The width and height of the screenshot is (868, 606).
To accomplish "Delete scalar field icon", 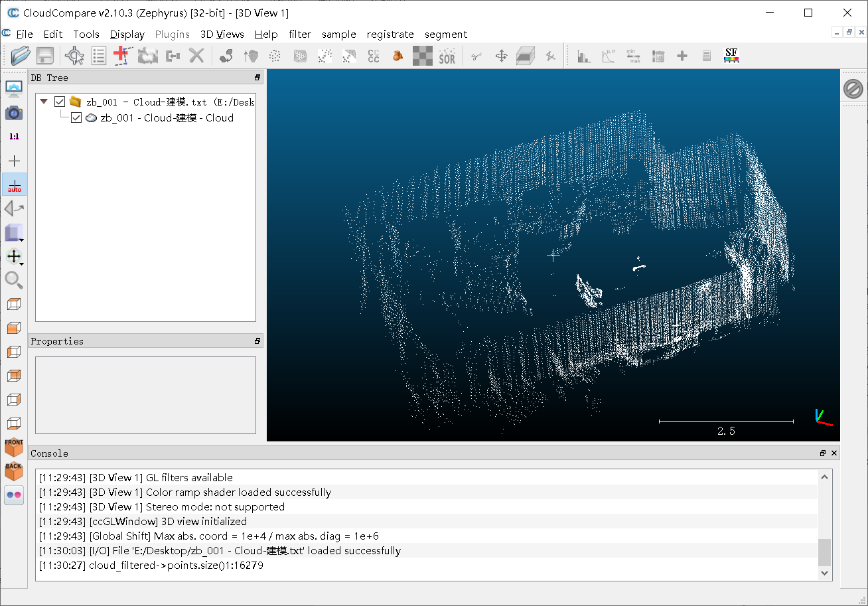I will (x=658, y=56).
